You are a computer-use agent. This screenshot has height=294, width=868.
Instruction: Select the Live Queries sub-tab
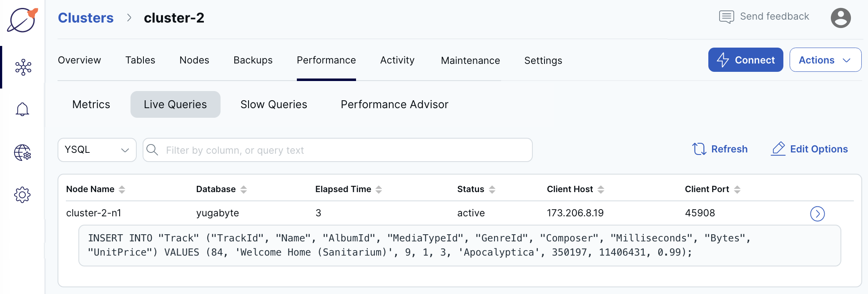click(175, 104)
